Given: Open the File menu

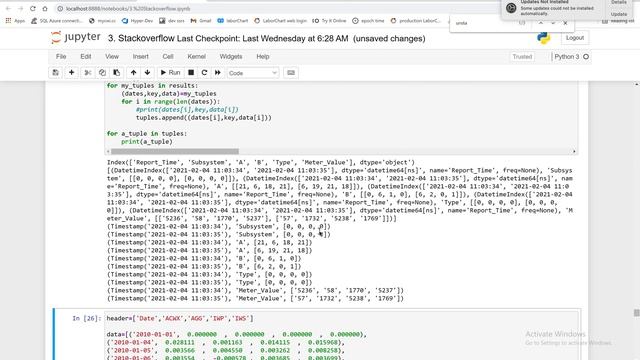Looking at the screenshot, I should (x=61, y=57).
